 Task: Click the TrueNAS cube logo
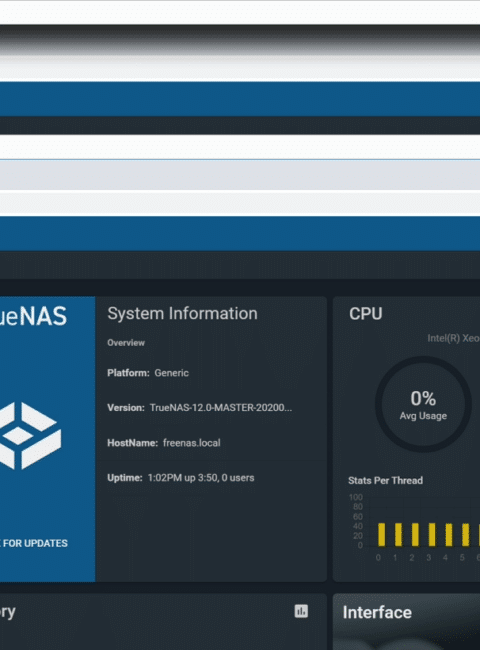pyautogui.click(x=30, y=436)
